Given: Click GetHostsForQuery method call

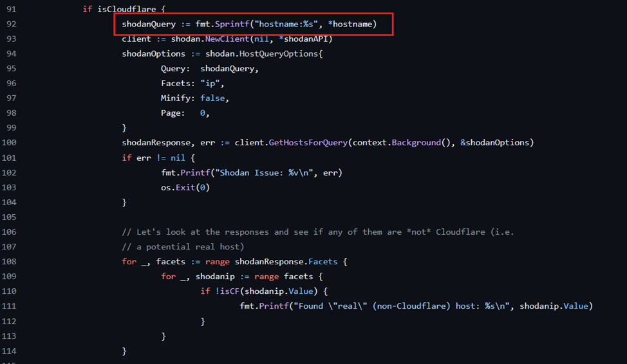Looking at the screenshot, I should (x=308, y=143).
